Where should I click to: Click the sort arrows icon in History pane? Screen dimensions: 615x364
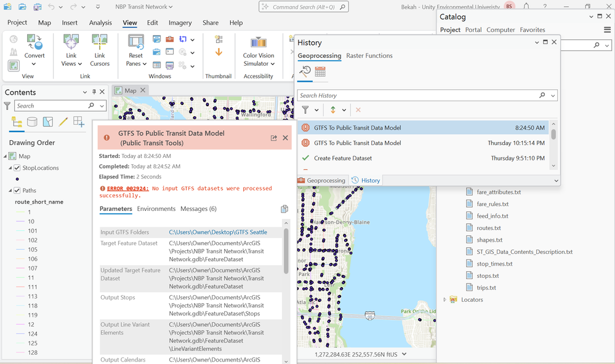(x=332, y=110)
